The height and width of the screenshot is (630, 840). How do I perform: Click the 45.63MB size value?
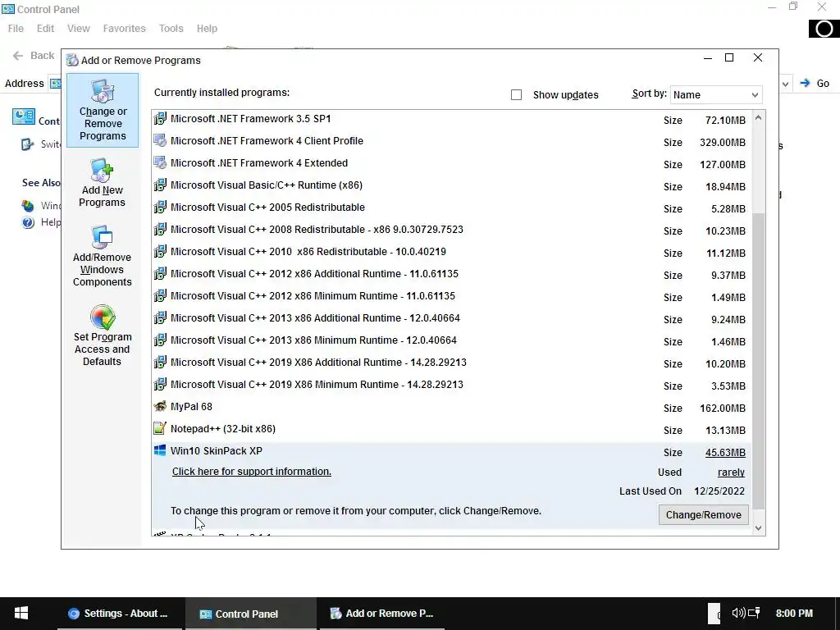tap(725, 453)
